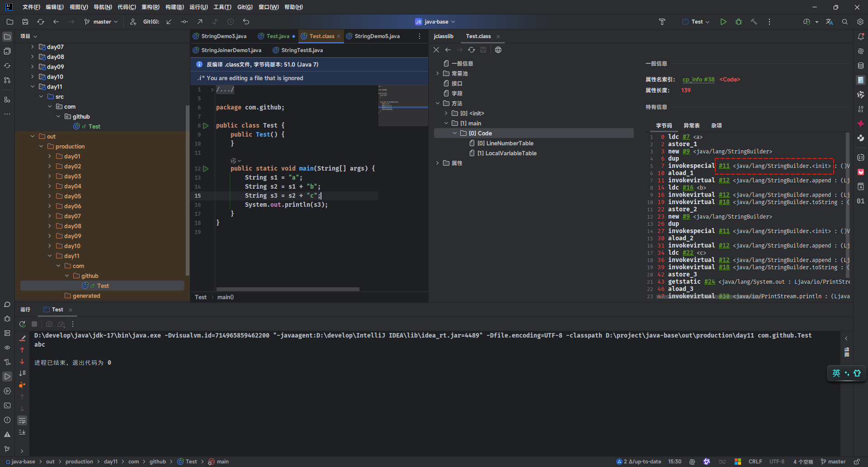
Task: Click the #11 constant pool reference link
Action: click(724, 166)
